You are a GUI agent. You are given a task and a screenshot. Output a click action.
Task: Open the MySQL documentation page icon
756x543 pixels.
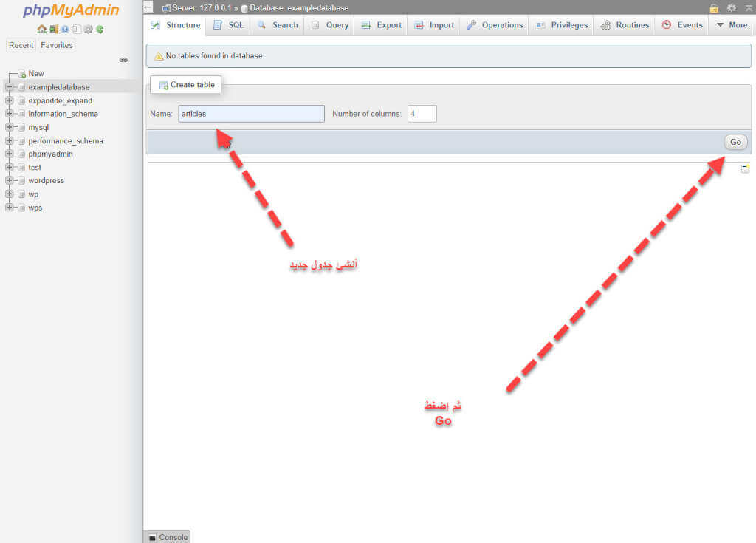click(76, 30)
